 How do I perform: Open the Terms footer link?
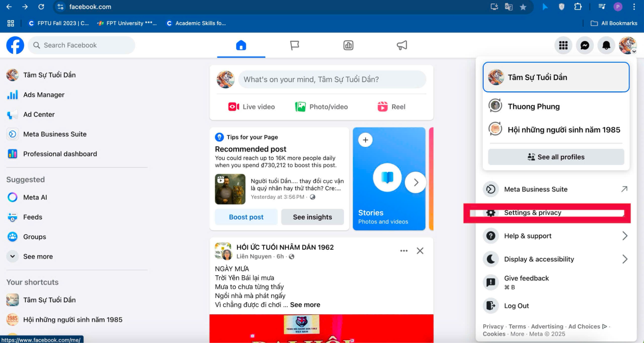[x=517, y=326]
